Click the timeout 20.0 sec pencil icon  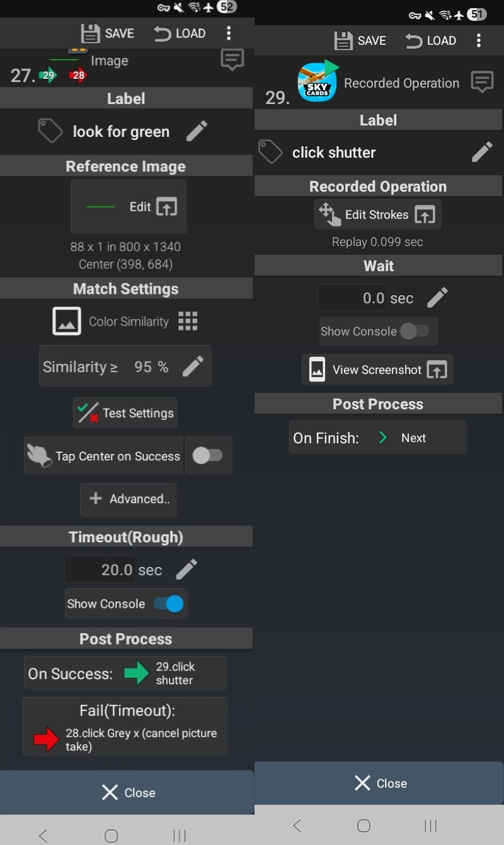[x=186, y=569]
